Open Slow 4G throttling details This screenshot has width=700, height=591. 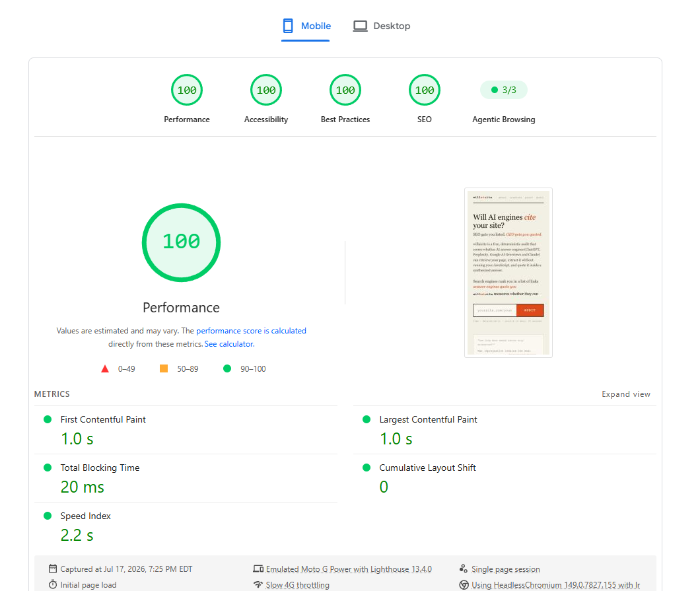coord(297,585)
